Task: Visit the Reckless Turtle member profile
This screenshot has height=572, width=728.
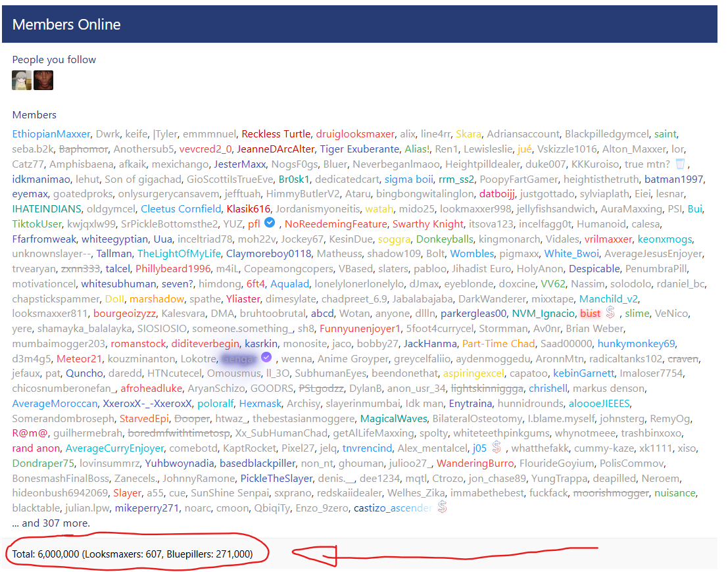Action: [x=276, y=134]
